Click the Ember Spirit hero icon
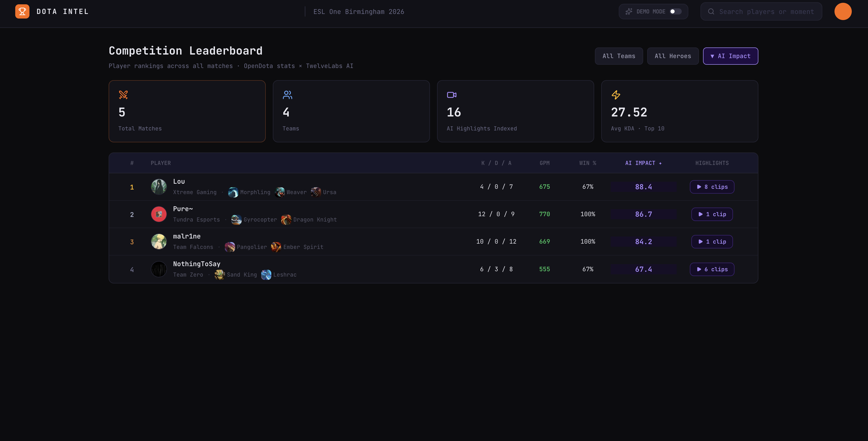The image size is (868, 441). click(x=276, y=247)
